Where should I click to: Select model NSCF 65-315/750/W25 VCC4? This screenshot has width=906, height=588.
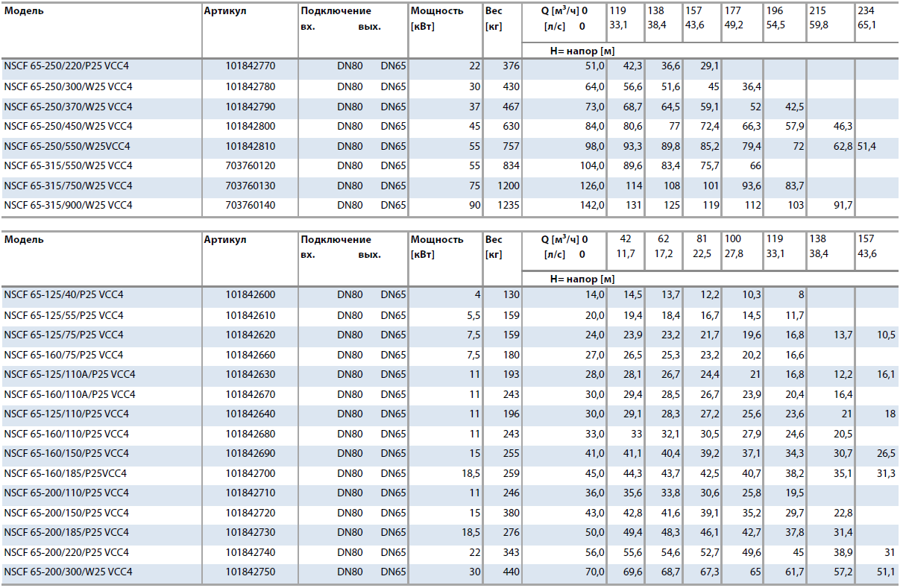click(x=68, y=186)
